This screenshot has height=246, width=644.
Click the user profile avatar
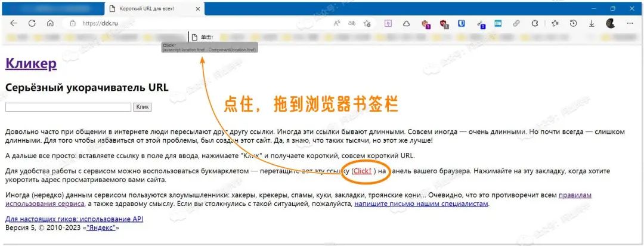click(x=611, y=23)
